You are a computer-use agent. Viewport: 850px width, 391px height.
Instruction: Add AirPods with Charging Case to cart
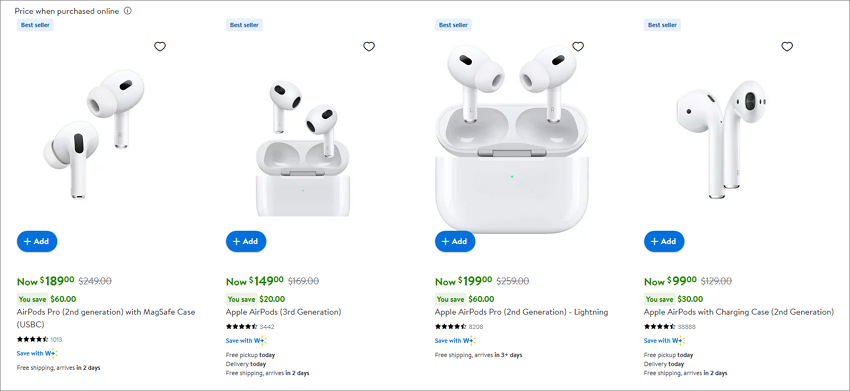tap(664, 241)
